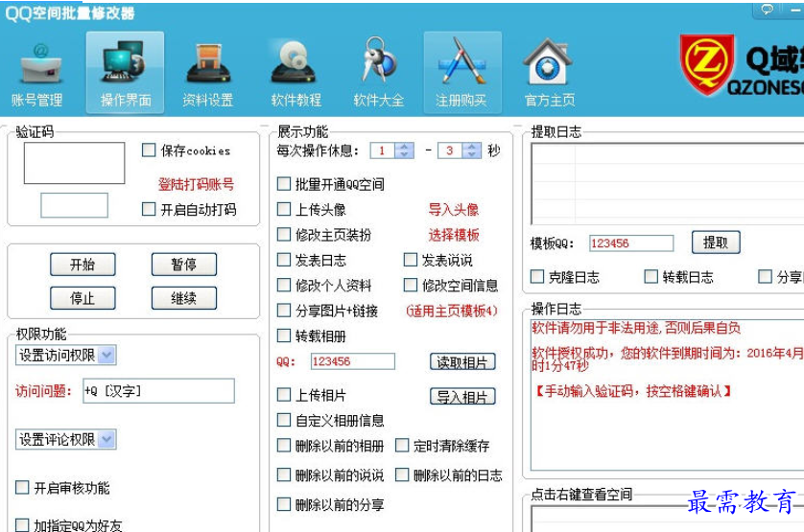The width and height of the screenshot is (804, 532).
Task: Check 删除以前的日志 option
Action: [402, 474]
